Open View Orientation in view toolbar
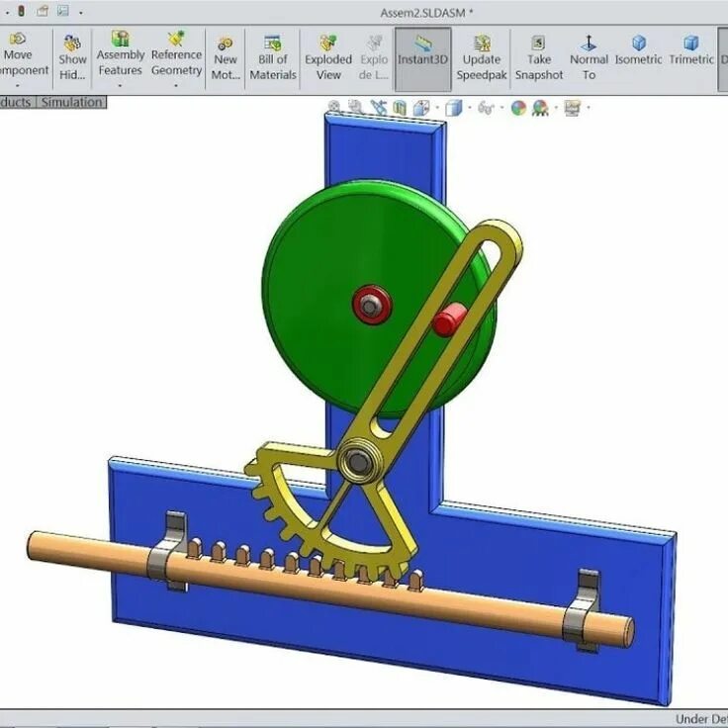Screen dimensions: 728x728 [421, 108]
